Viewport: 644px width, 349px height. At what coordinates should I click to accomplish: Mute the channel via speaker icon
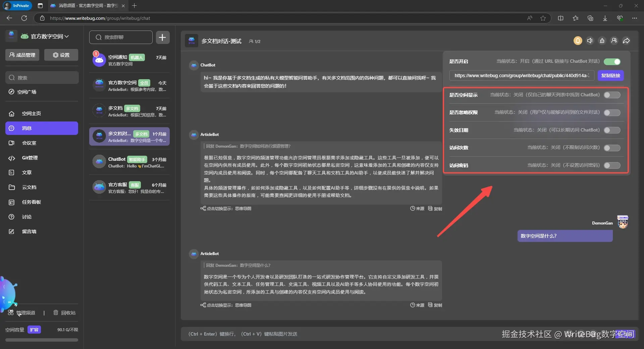click(x=590, y=41)
